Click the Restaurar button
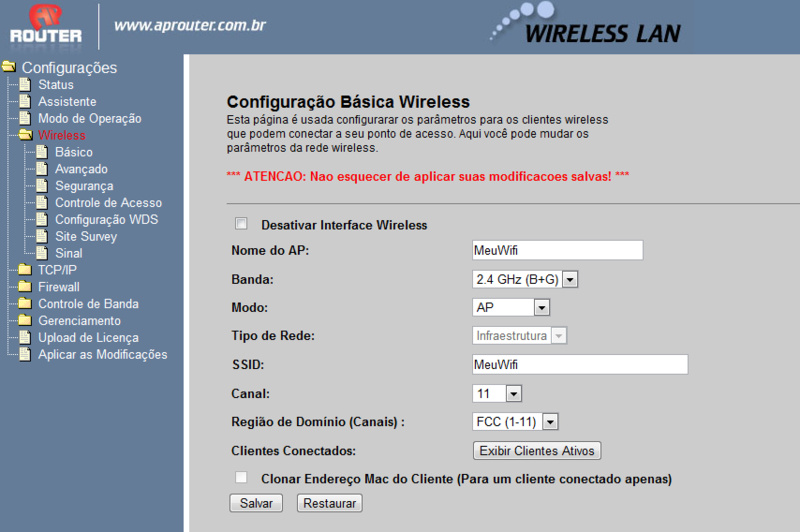The image size is (800, 532). click(330, 503)
